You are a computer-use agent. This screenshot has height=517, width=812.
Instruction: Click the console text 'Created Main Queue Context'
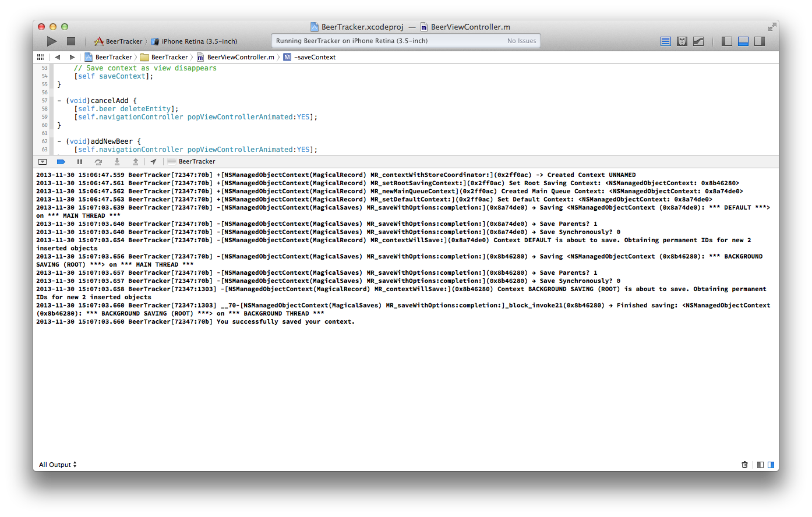pos(553,191)
